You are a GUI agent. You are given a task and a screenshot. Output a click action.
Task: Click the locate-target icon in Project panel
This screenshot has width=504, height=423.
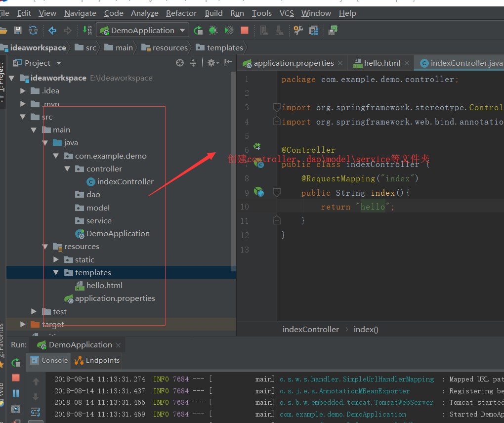tap(180, 63)
